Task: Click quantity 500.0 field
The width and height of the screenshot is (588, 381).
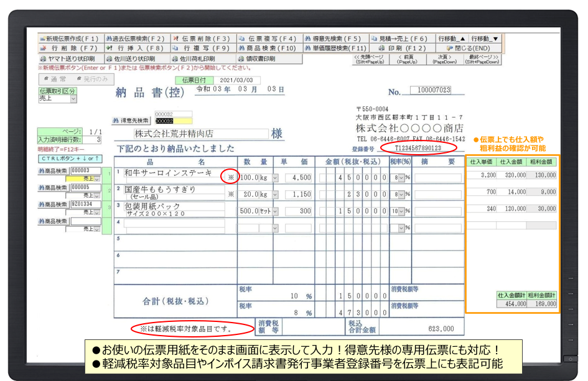Action: click(249, 211)
